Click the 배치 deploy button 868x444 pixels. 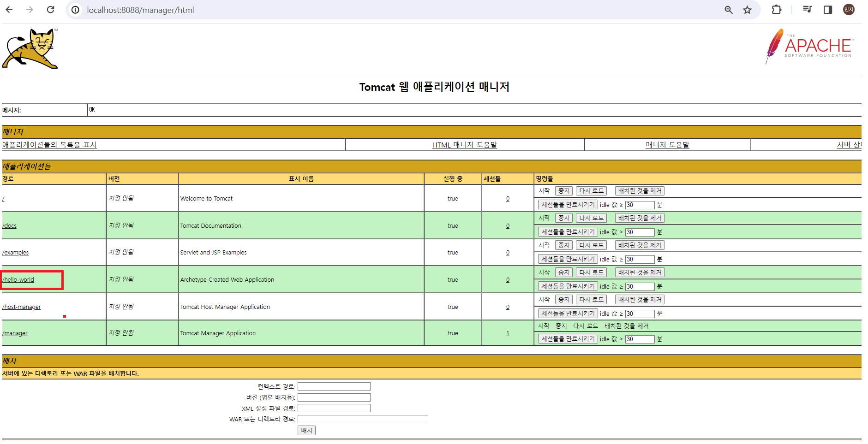306,431
